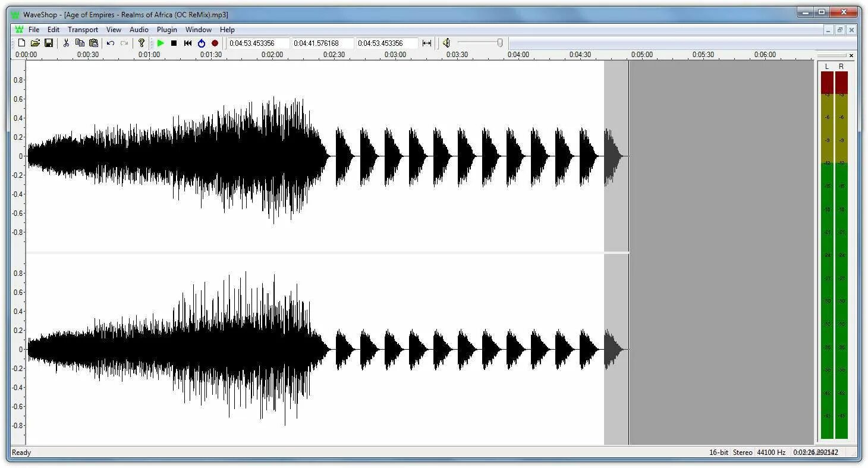
Task: Open the Transport menu
Action: coord(83,30)
